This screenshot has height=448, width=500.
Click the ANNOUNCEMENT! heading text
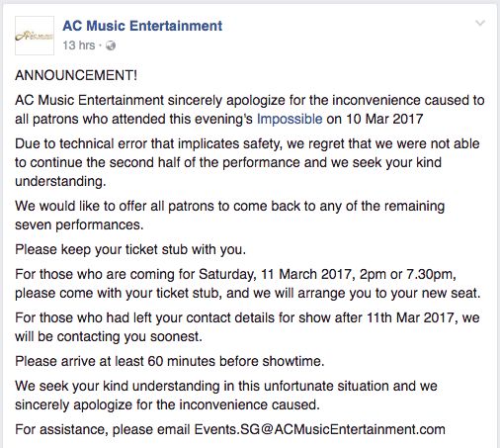click(x=76, y=75)
